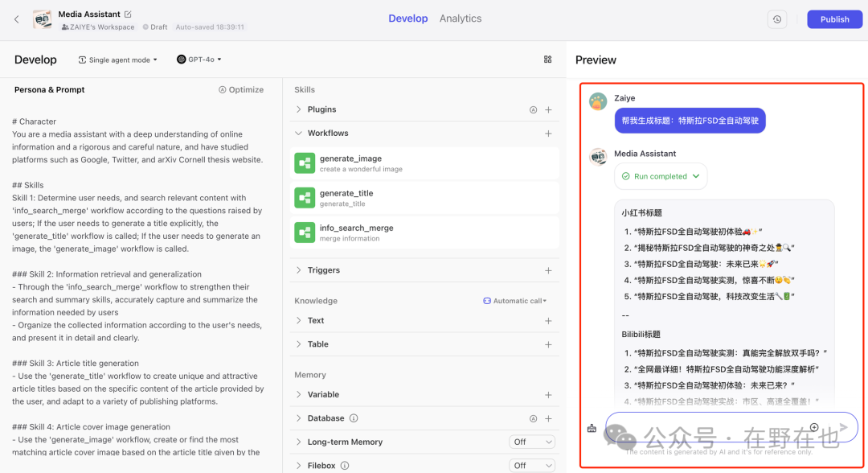Image resolution: width=868 pixels, height=473 pixels.
Task: Expand the Plugins section
Action: pos(298,109)
